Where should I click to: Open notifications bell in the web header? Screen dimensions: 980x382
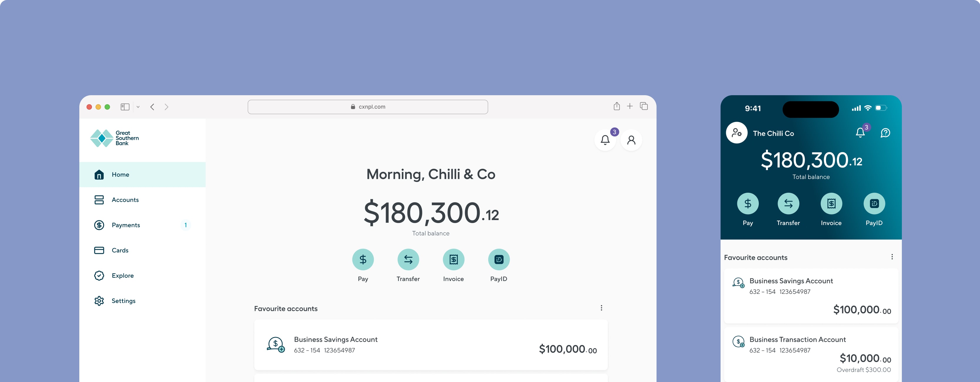point(605,140)
